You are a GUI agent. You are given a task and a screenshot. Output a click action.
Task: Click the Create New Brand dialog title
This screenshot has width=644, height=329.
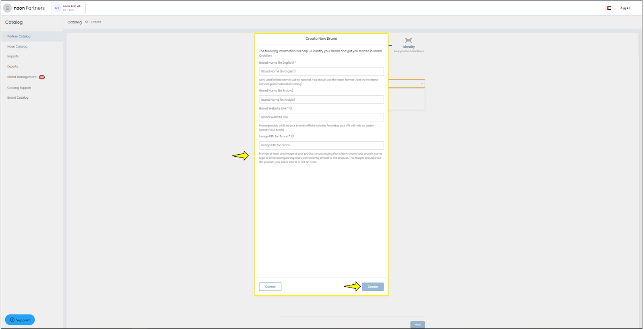[321, 39]
